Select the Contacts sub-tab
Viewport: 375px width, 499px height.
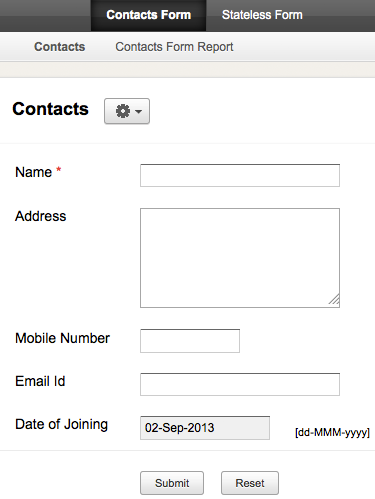click(x=60, y=47)
